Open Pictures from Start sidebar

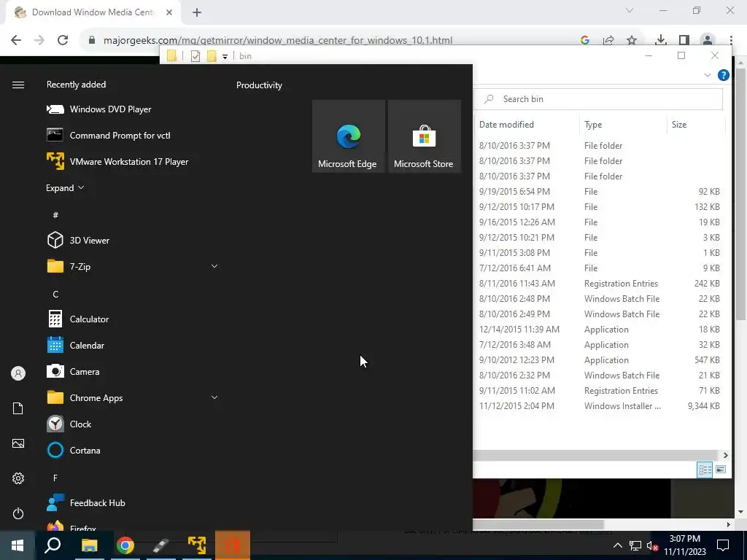(18, 443)
